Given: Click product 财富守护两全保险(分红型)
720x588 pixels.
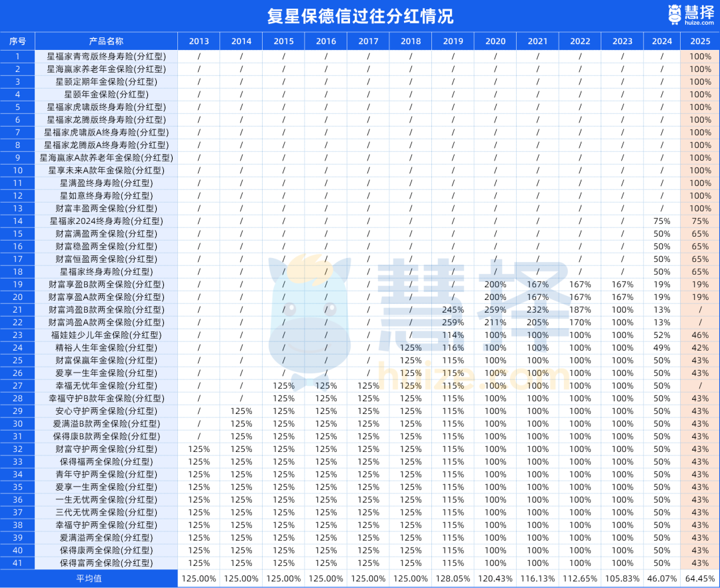Looking at the screenshot, I should coord(106,449).
